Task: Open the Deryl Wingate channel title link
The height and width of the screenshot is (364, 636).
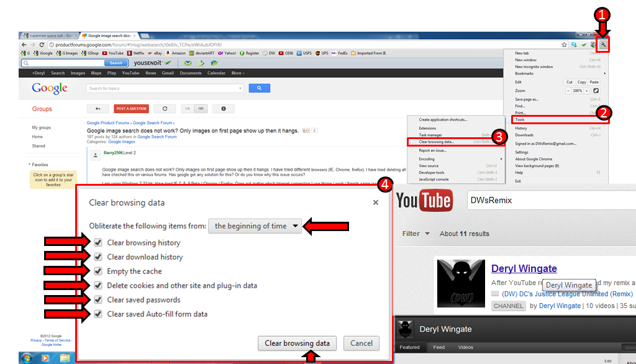Action: pyautogui.click(x=524, y=268)
